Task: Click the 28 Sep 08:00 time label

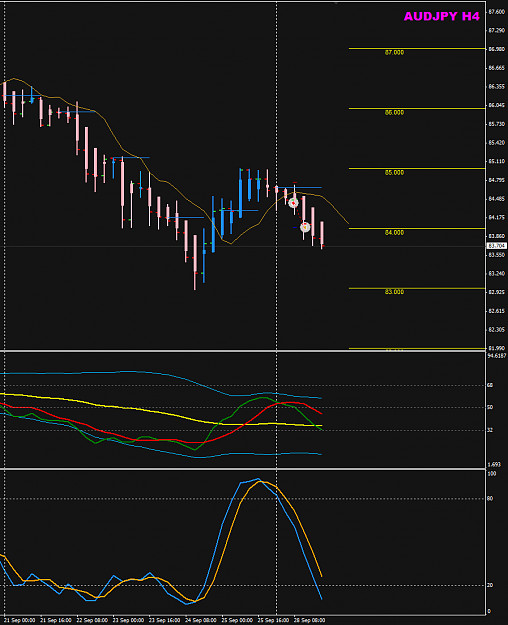Action: pyautogui.click(x=309, y=621)
